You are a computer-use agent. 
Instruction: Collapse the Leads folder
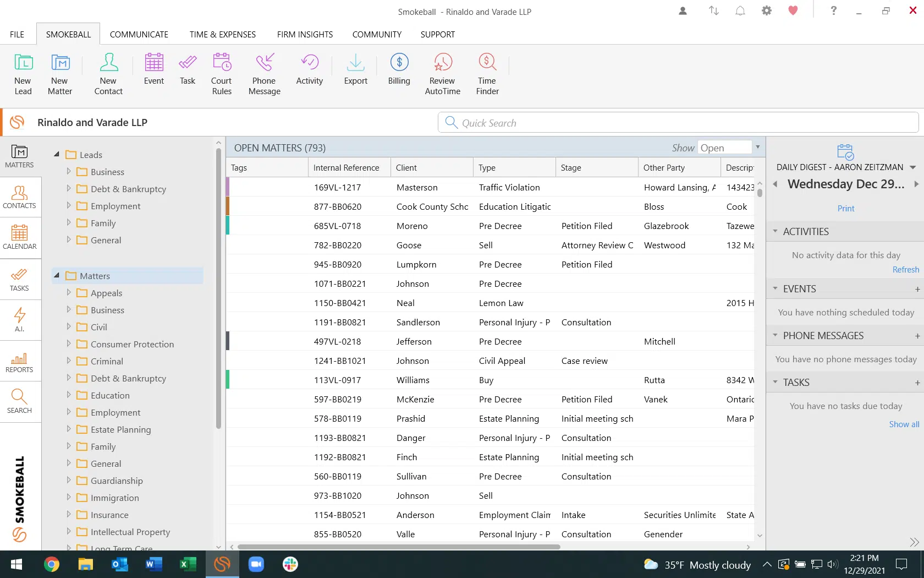click(57, 154)
